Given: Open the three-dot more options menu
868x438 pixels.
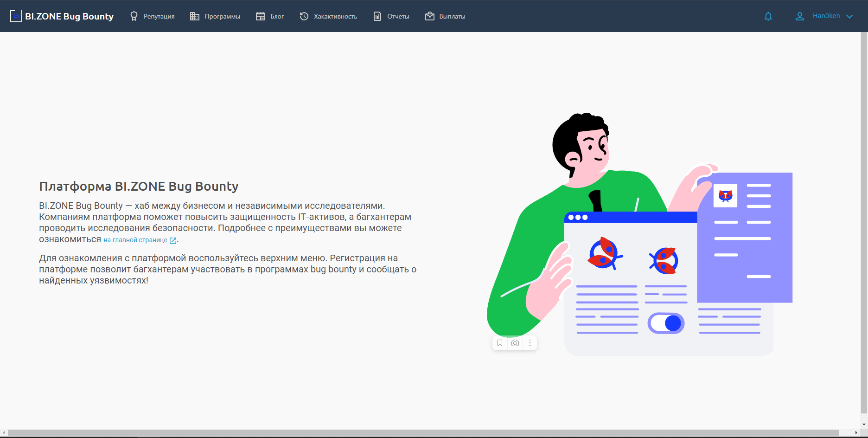Looking at the screenshot, I should (x=530, y=343).
